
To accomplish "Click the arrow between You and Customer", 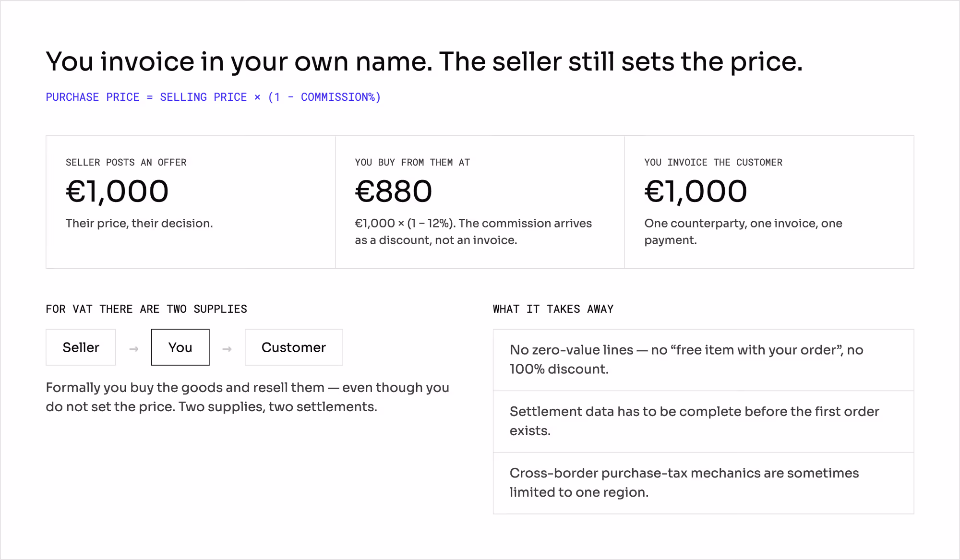I will [227, 349].
